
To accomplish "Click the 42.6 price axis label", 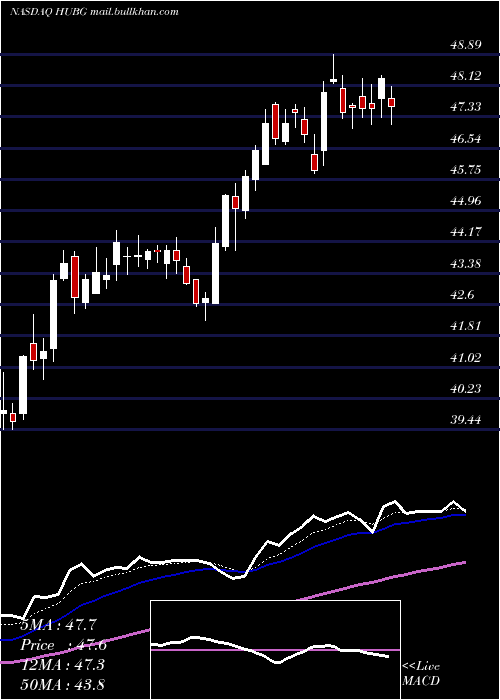I will coord(462,295).
